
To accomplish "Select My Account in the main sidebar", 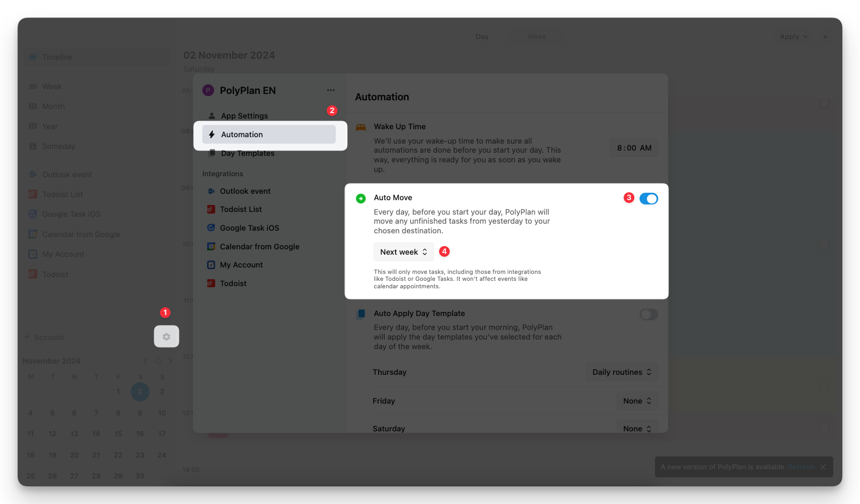I will [x=97, y=254].
